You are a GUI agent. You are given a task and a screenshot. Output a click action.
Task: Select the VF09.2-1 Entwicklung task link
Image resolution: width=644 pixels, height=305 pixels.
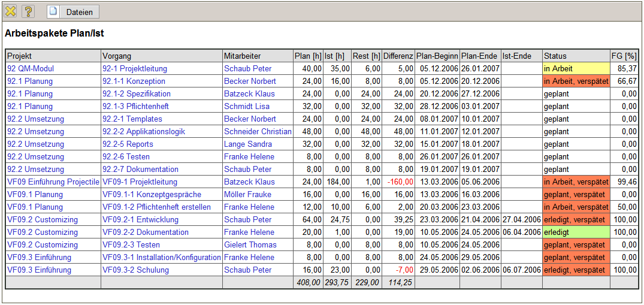point(140,220)
